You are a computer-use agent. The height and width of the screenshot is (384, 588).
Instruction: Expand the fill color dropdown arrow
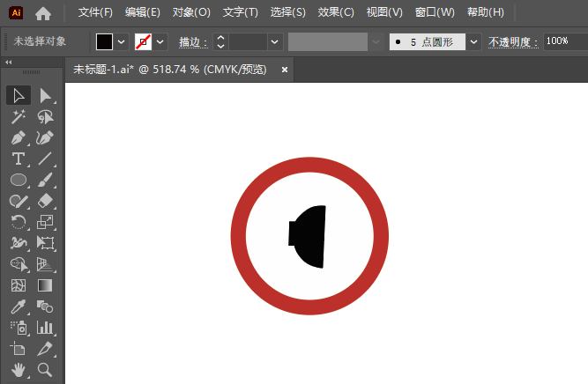(x=121, y=41)
